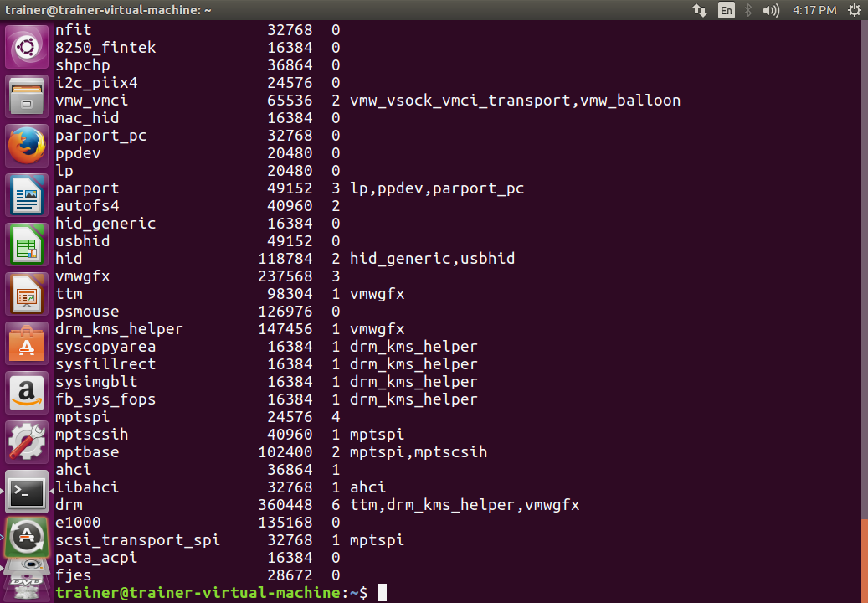Open the Files manager from the launcher
The height and width of the screenshot is (603, 868).
pos(27,96)
